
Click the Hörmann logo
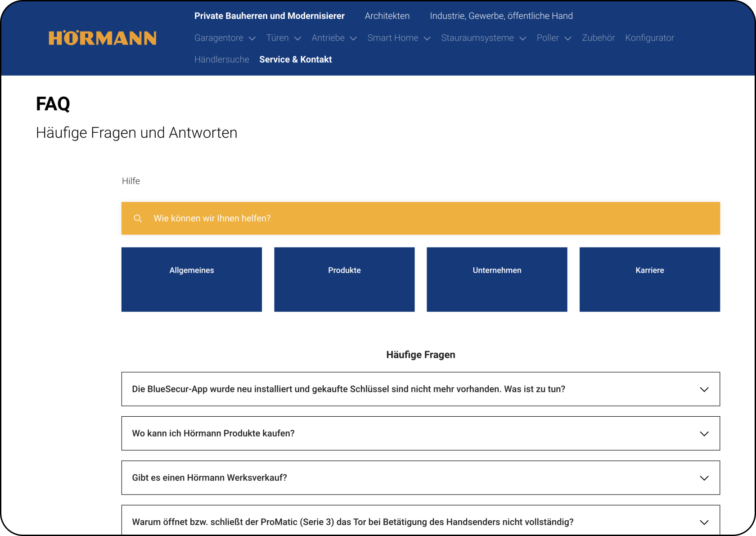103,38
